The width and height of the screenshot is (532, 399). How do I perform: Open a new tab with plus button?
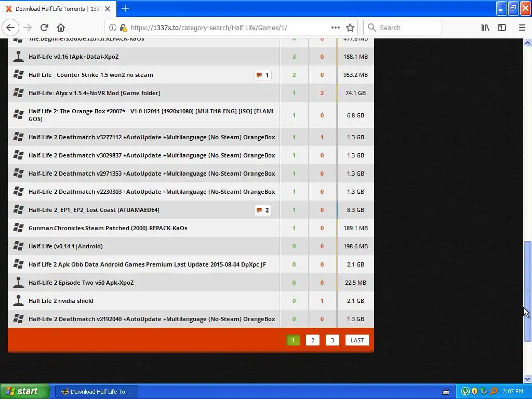[x=125, y=8]
